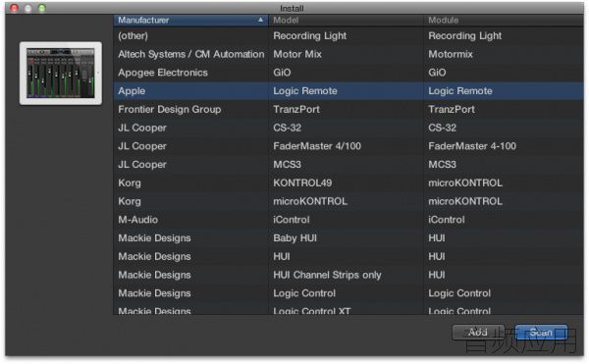The image size is (589, 364).
Task: Select Logic Remote in the Model column
Action: (x=305, y=91)
